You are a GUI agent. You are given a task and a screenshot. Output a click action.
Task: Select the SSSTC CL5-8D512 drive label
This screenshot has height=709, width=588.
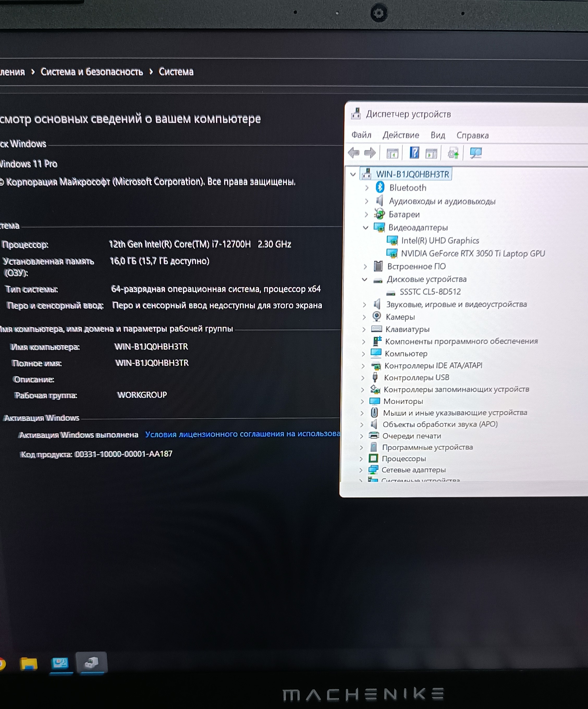(430, 292)
